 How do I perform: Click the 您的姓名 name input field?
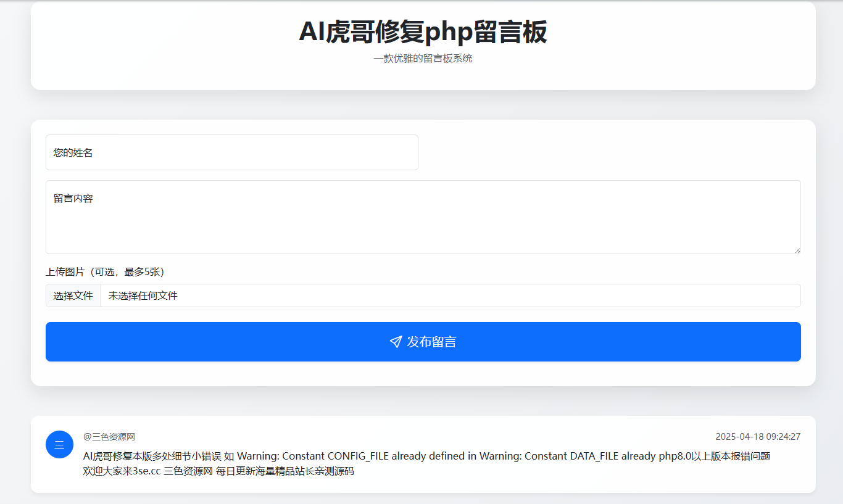231,152
